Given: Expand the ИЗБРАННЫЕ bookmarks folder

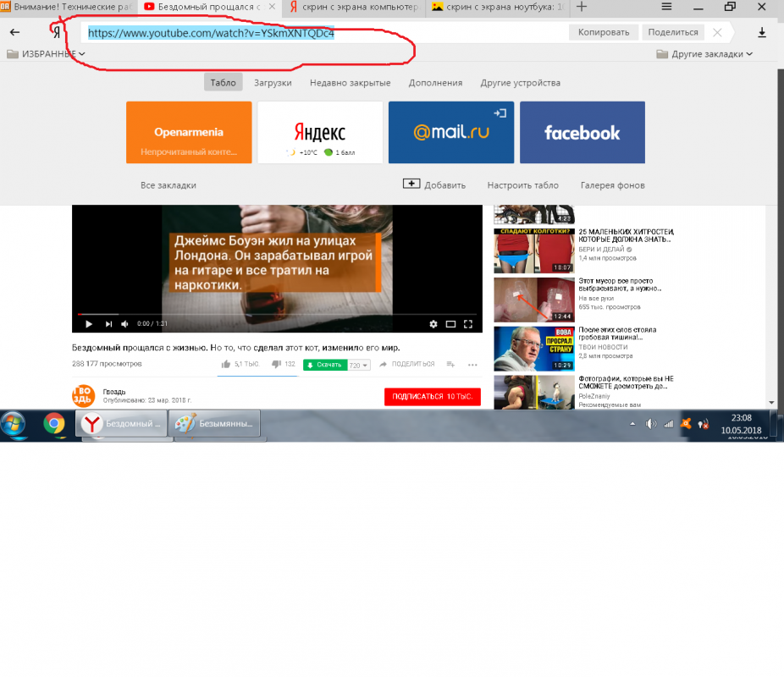Looking at the screenshot, I should (47, 54).
